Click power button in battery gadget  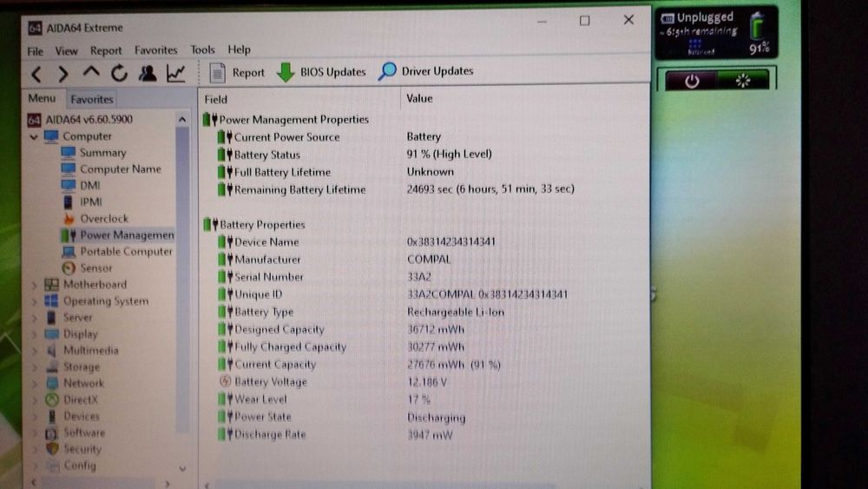pyautogui.click(x=692, y=81)
